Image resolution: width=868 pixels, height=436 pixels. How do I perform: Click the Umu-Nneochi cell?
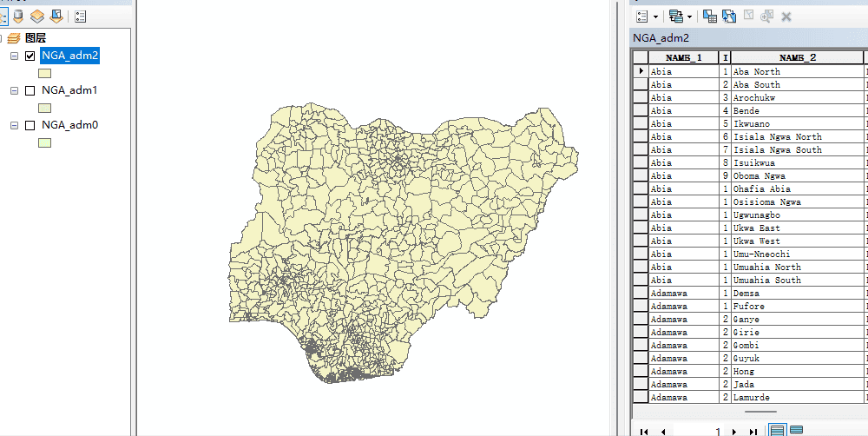tap(798, 254)
